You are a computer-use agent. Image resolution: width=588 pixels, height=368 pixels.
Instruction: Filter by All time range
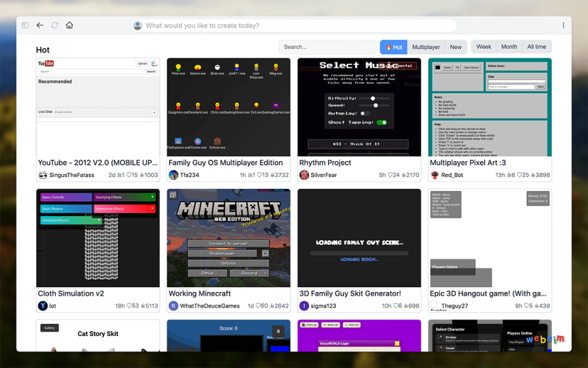point(537,47)
